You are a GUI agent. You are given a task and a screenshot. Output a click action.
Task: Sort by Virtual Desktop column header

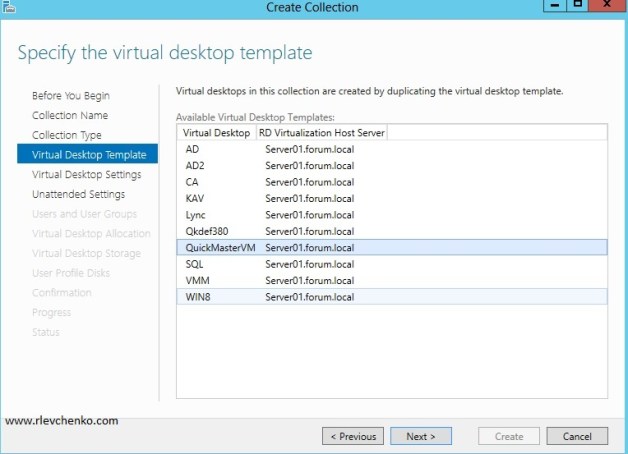pos(216,133)
